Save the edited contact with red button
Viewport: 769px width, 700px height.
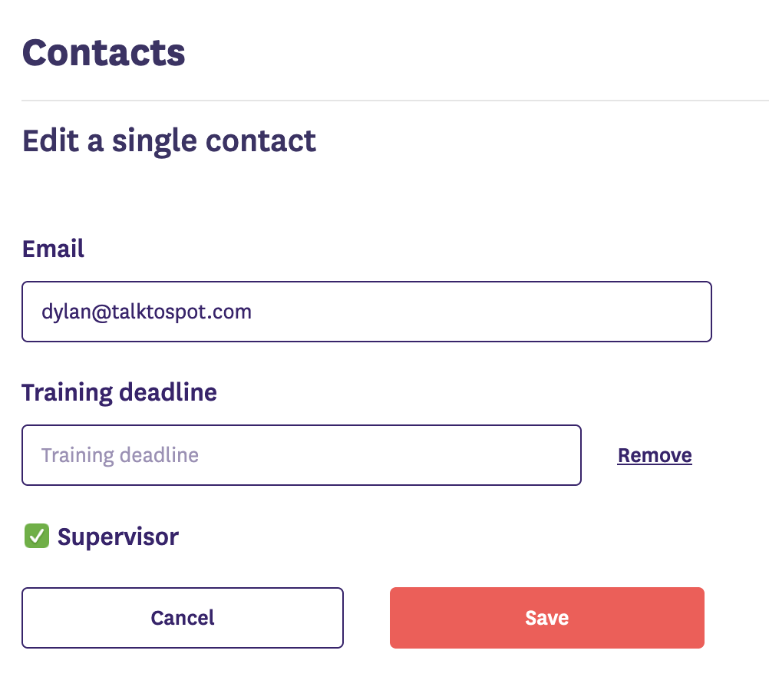pyautogui.click(x=546, y=618)
